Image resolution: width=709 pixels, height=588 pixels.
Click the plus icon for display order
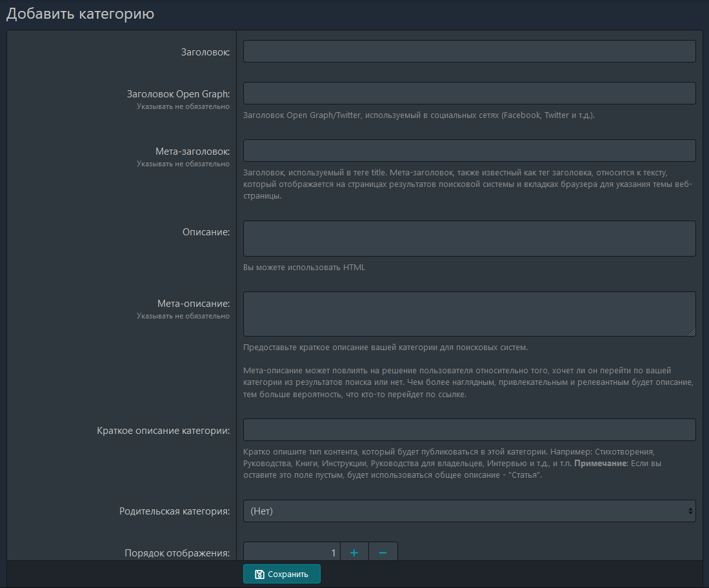[354, 553]
